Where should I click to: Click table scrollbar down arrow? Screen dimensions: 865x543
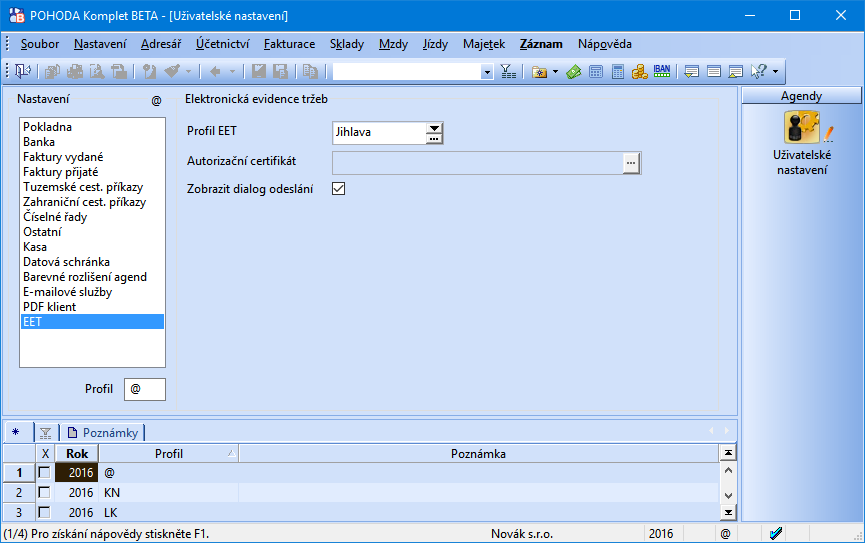pyautogui.click(x=728, y=496)
